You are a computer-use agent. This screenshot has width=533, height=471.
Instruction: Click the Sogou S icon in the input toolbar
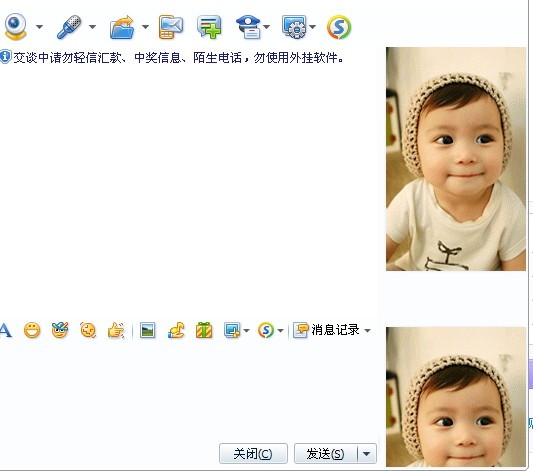click(x=266, y=330)
